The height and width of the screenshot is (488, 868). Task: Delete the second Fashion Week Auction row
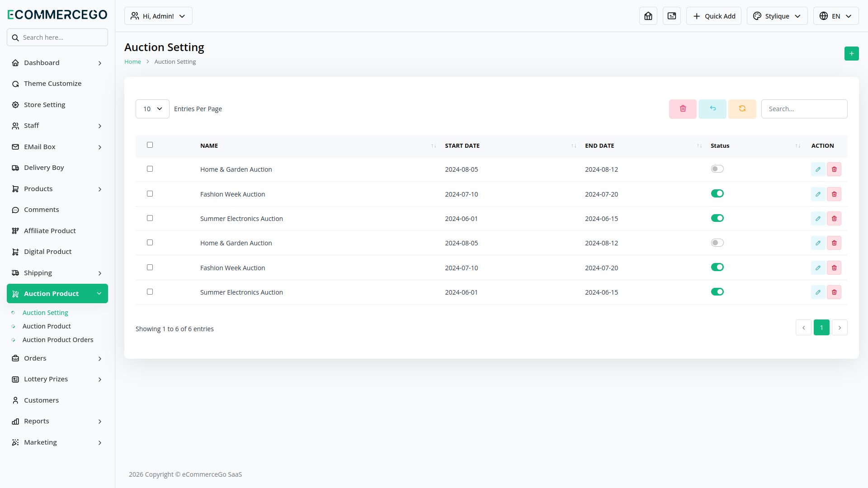tap(834, 268)
